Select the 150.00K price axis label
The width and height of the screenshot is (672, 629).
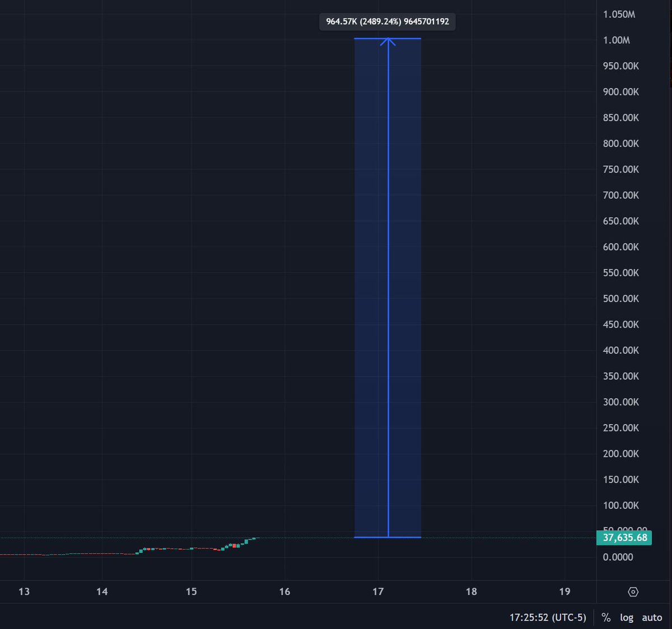[x=620, y=479]
